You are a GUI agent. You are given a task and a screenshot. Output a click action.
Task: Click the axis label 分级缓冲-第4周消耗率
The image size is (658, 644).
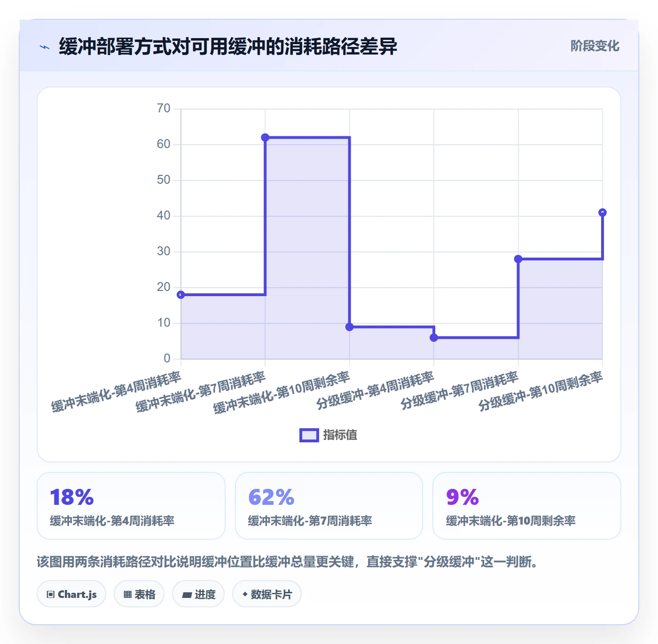click(375, 390)
